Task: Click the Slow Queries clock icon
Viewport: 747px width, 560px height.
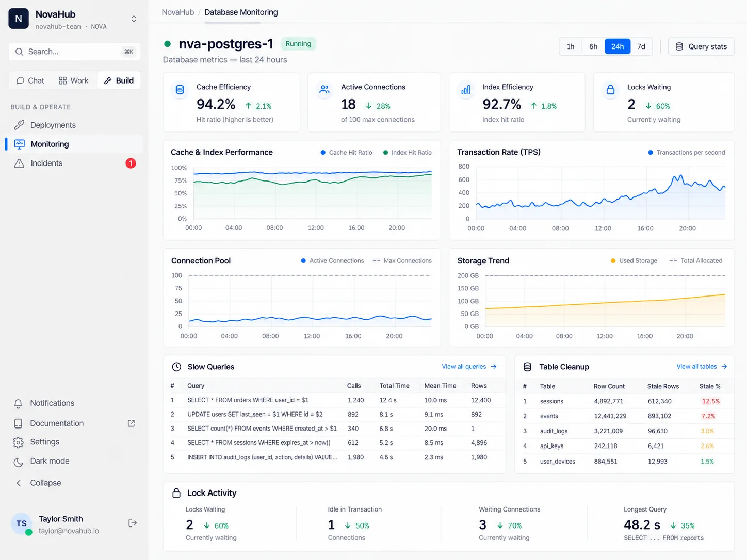Action: [176, 367]
